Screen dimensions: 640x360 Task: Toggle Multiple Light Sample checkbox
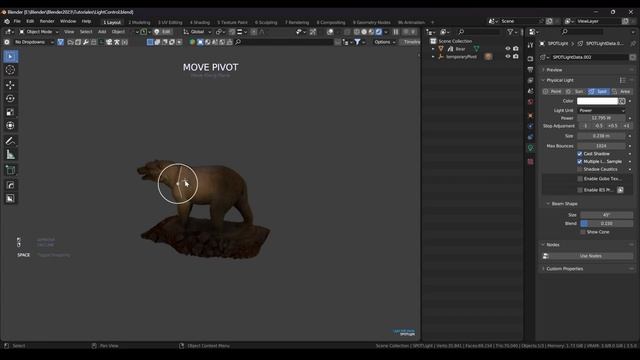pyautogui.click(x=580, y=162)
